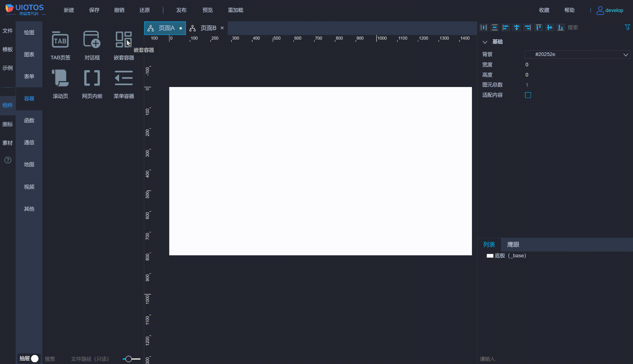Switch to the 页面A tab
Image resolution: width=633 pixels, height=364 pixels.
(165, 28)
